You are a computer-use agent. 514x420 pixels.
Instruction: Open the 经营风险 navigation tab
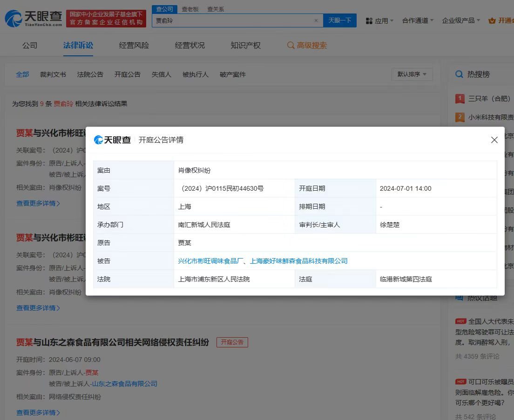133,45
